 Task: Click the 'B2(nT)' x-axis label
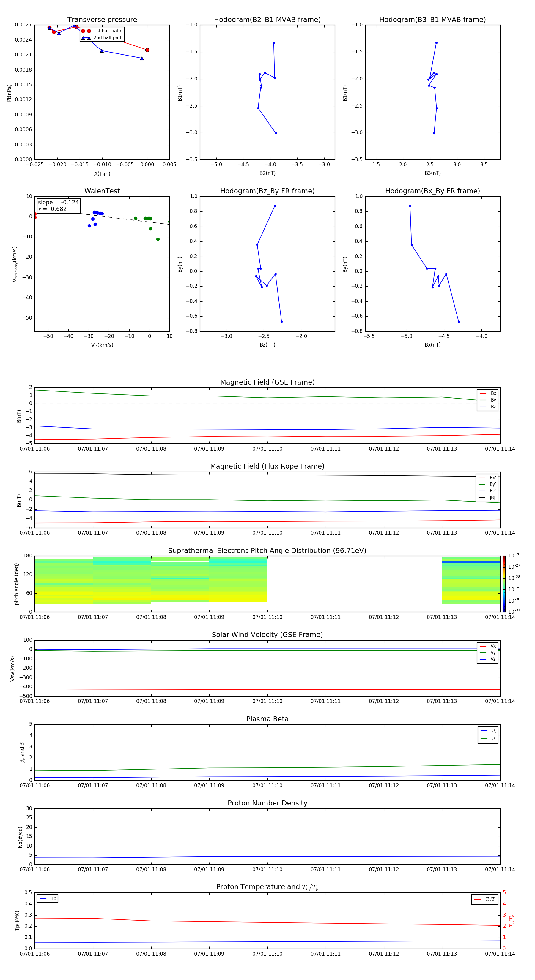(x=267, y=173)
